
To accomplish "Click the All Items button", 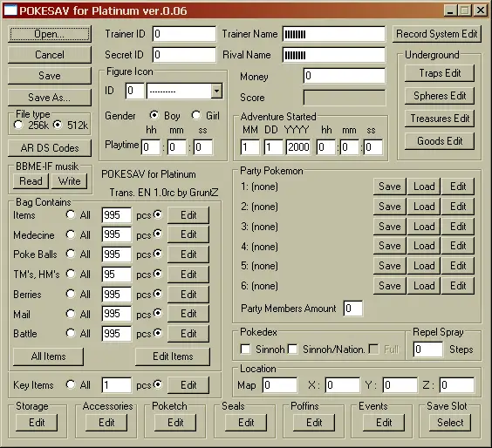I will tap(48, 356).
